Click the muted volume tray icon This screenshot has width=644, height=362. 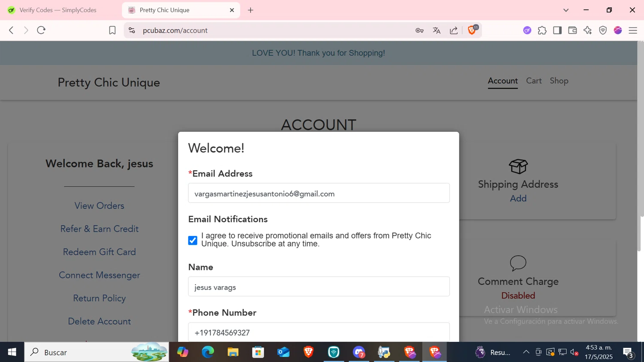tap(574, 352)
